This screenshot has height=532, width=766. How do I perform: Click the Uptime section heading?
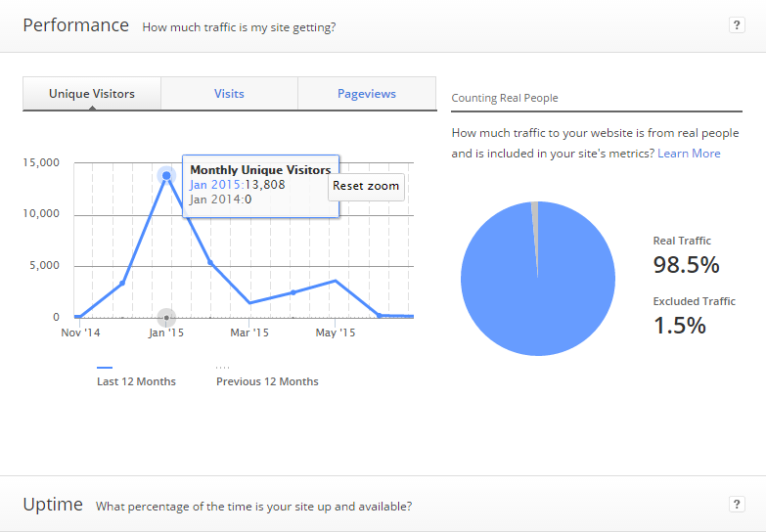pos(53,505)
